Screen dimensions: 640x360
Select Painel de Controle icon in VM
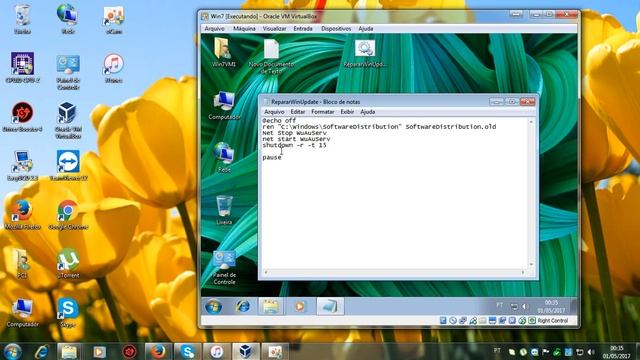224,267
